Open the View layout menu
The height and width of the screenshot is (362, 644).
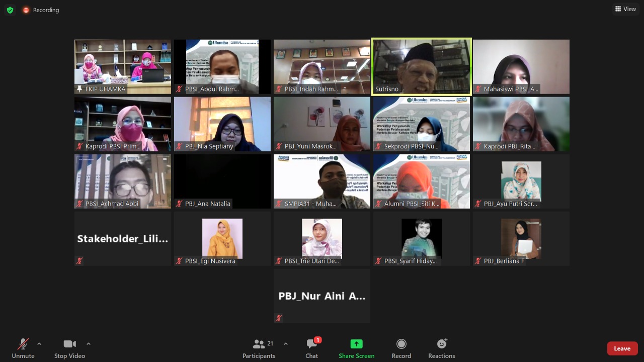[x=625, y=9]
